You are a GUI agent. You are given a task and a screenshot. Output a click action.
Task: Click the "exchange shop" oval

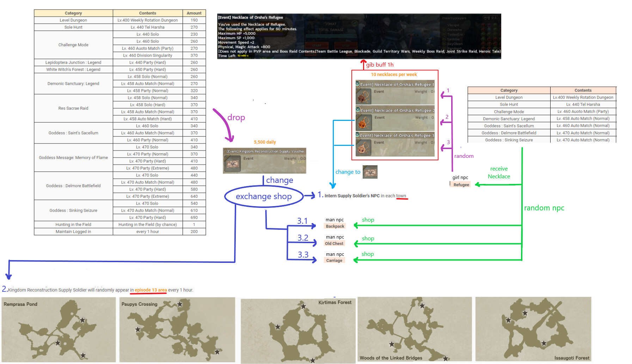264,196
